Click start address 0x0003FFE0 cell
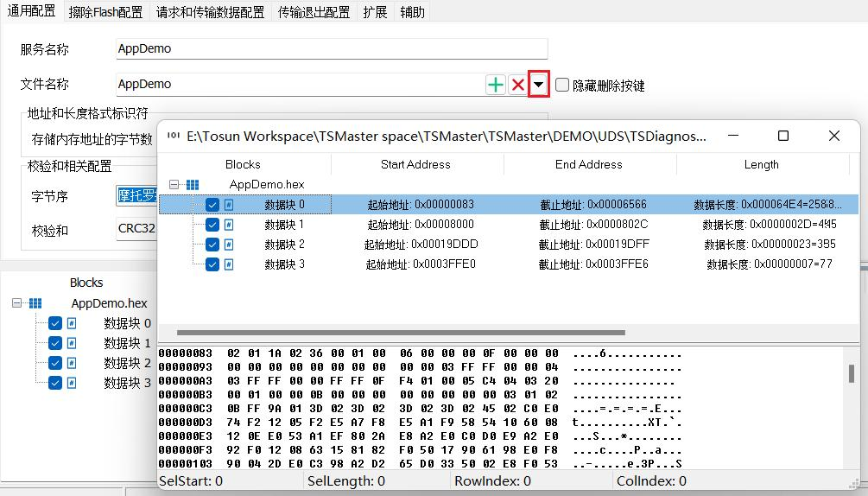Image resolution: width=868 pixels, height=496 pixels. click(421, 264)
